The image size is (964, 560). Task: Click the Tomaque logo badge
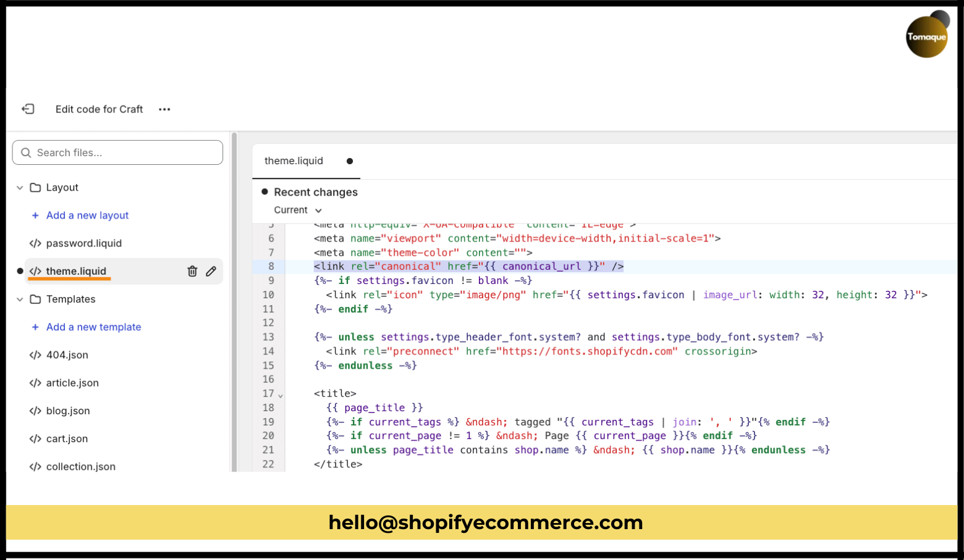tap(927, 36)
